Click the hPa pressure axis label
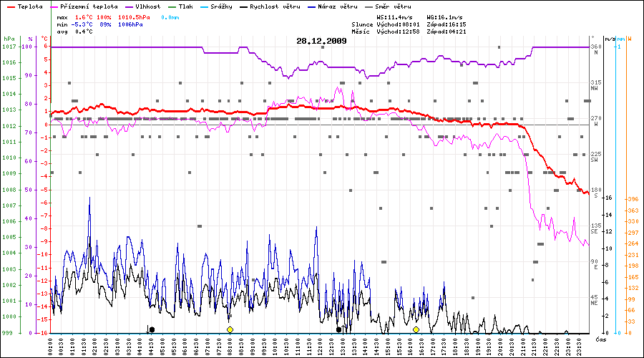 pyautogui.click(x=9, y=39)
